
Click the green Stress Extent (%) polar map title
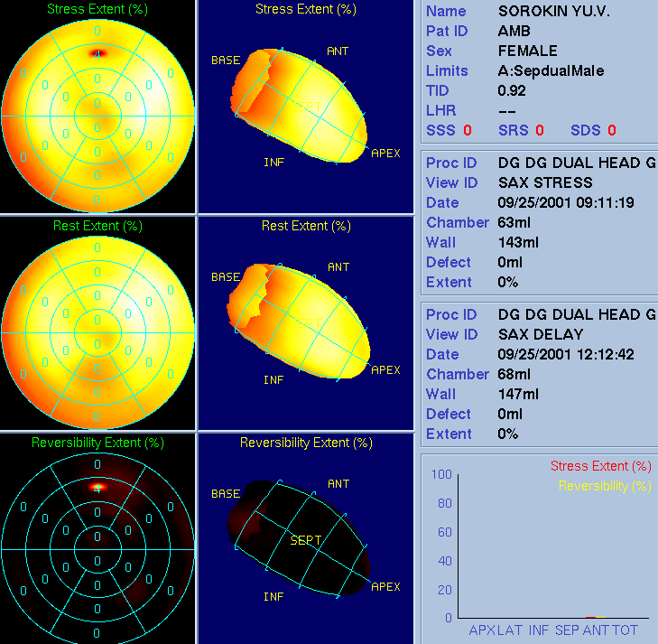tap(97, 9)
